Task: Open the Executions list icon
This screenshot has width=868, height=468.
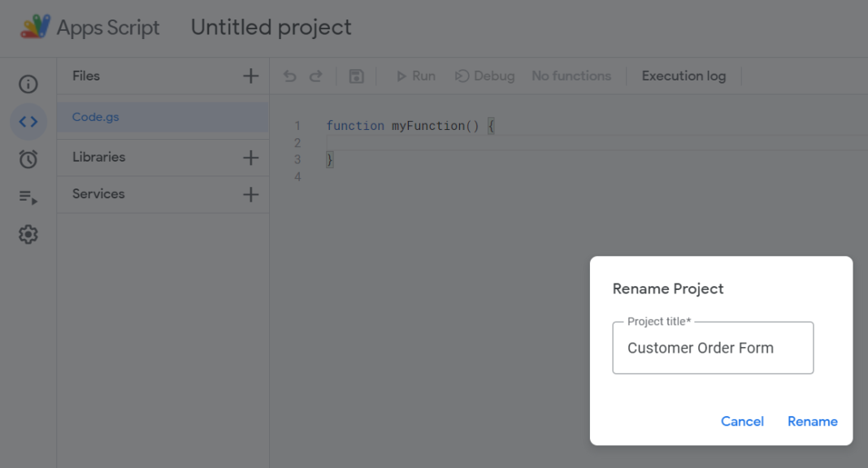Action: [x=28, y=197]
